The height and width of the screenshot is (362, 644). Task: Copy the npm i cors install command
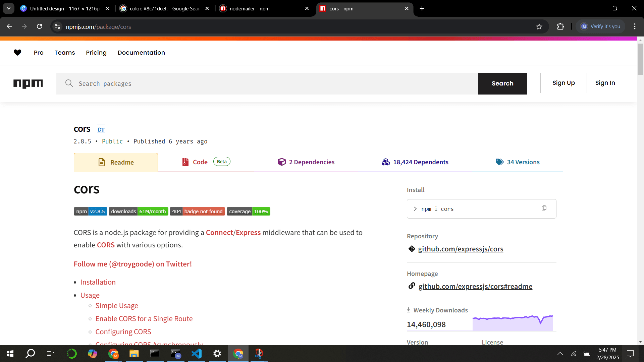click(x=544, y=208)
